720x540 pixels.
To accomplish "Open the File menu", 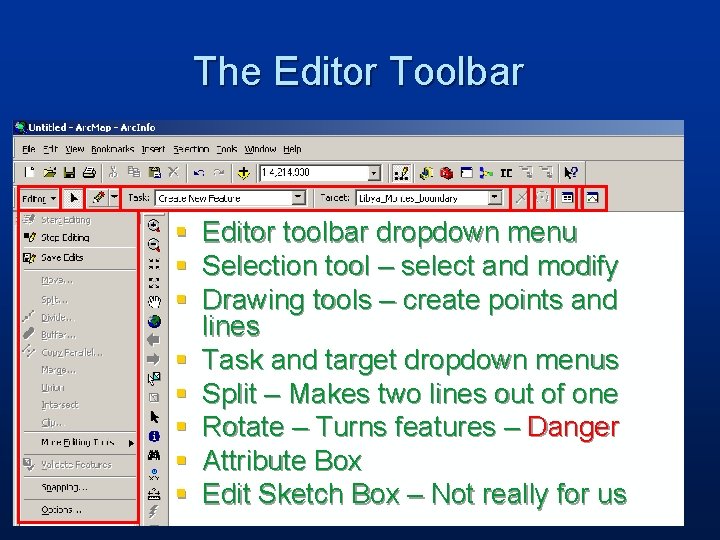I will click(x=28, y=149).
